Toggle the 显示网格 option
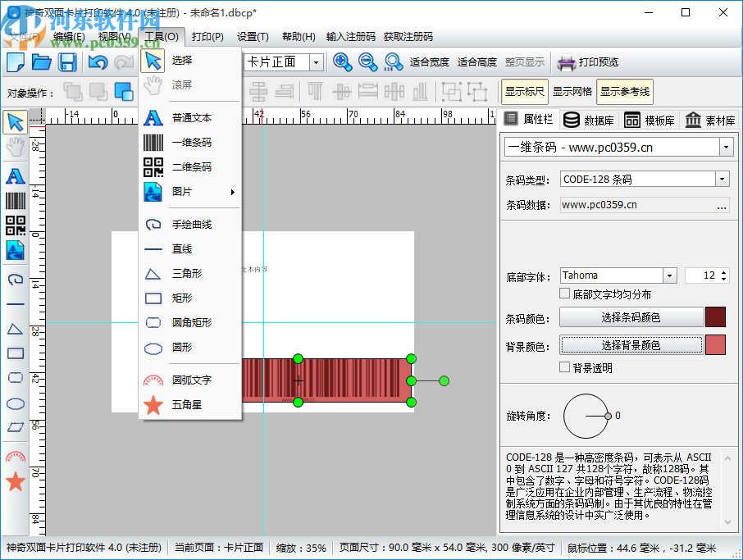This screenshot has width=743, height=560. 572,92
